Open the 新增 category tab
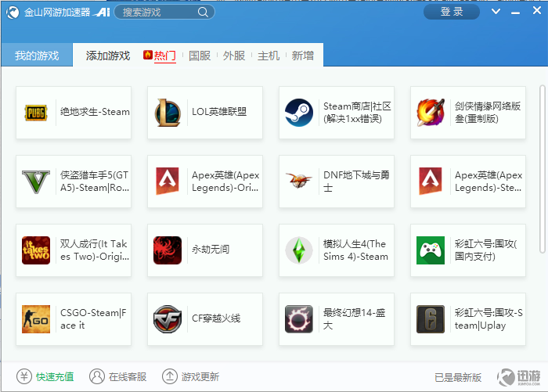548x392 pixels. (x=303, y=56)
